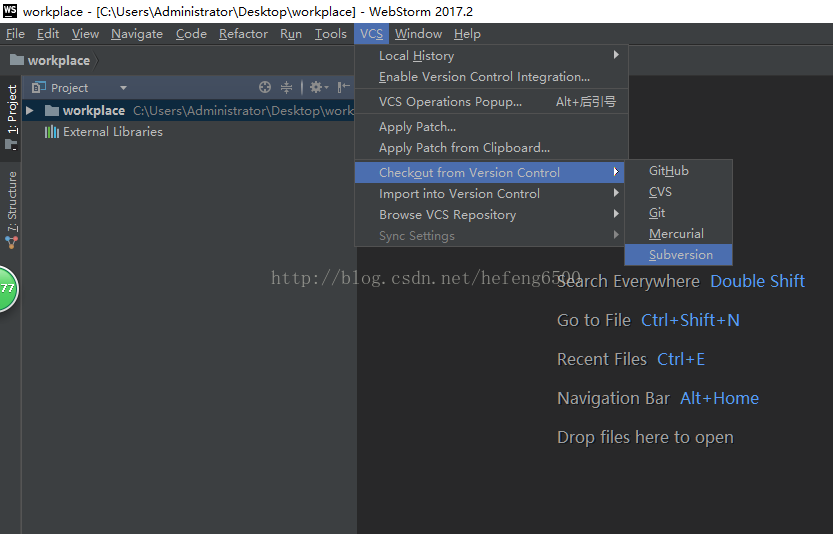Open the Project panel gear settings
Viewport: 833px width, 534px height.
point(319,87)
